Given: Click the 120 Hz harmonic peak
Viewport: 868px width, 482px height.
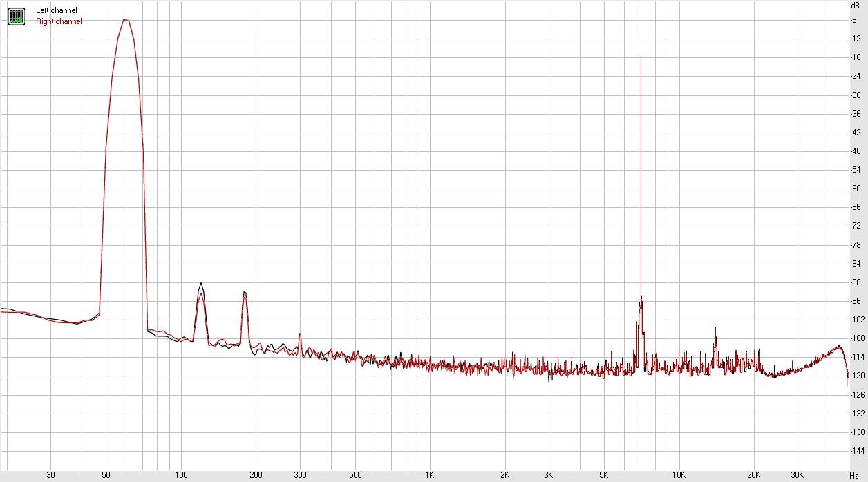Looking at the screenshot, I should [x=200, y=283].
